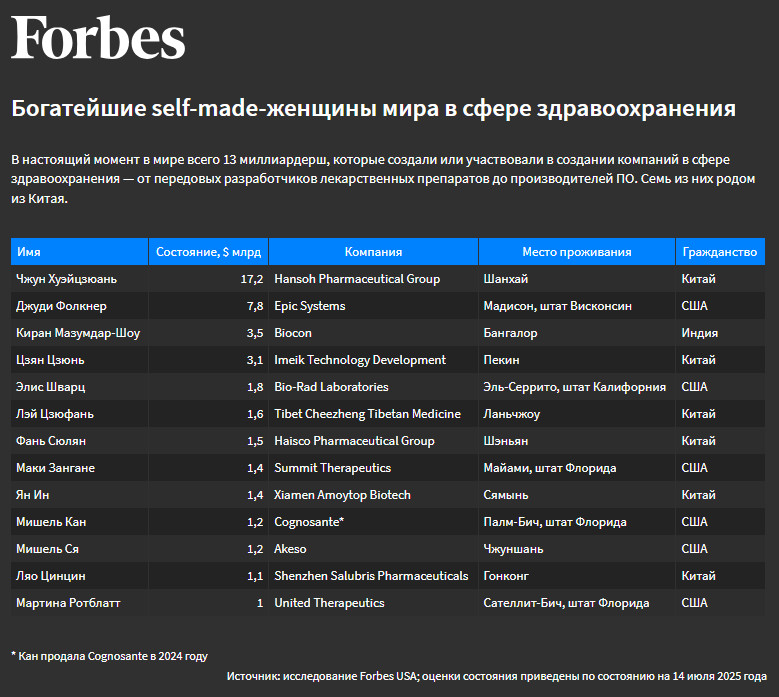Click the Bio-Rad Laboratories cell
The width and height of the screenshot is (779, 697).
pos(373,387)
